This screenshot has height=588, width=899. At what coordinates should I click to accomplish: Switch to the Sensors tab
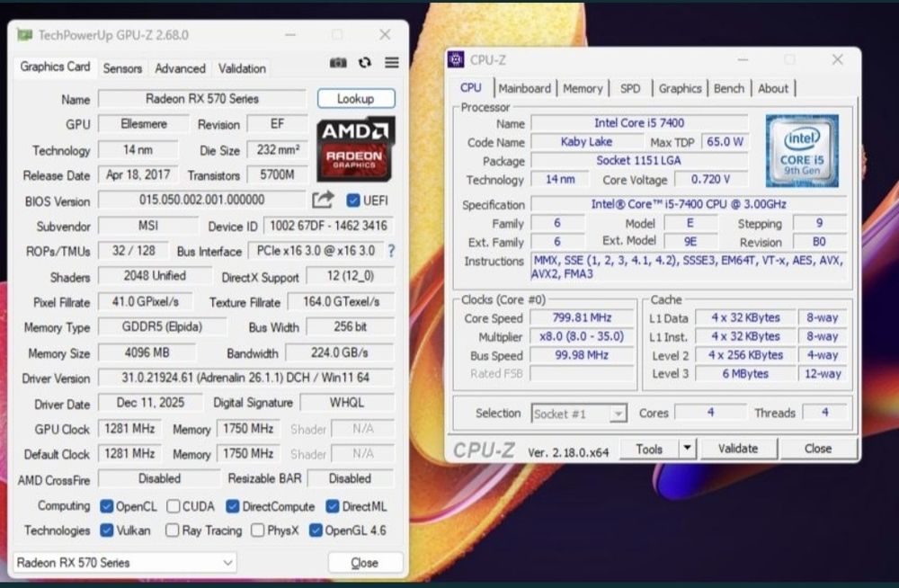click(122, 68)
